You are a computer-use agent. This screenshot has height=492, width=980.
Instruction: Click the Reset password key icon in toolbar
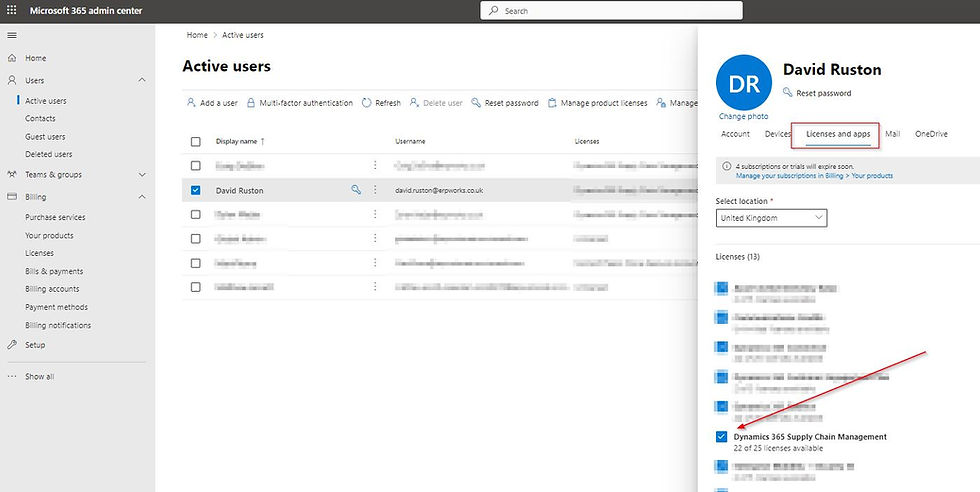pyautogui.click(x=476, y=103)
